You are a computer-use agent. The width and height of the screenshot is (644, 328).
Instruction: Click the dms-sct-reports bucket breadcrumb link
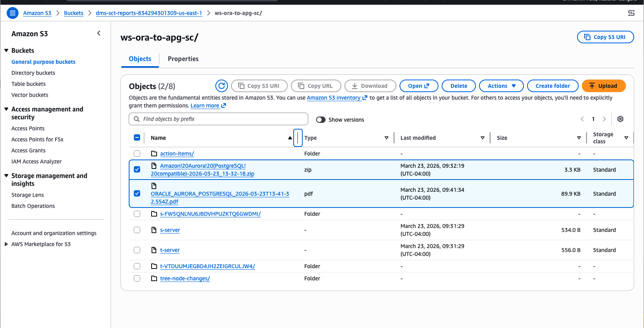pos(149,13)
